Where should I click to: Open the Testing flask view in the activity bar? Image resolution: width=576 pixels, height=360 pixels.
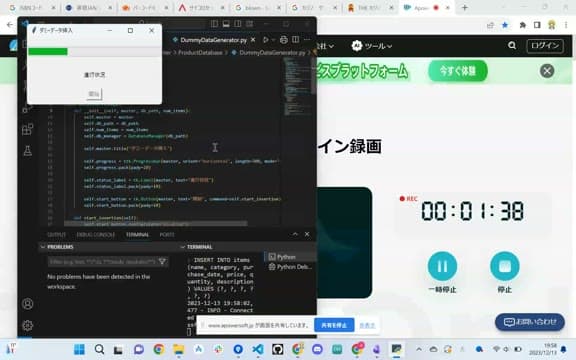click(28, 150)
